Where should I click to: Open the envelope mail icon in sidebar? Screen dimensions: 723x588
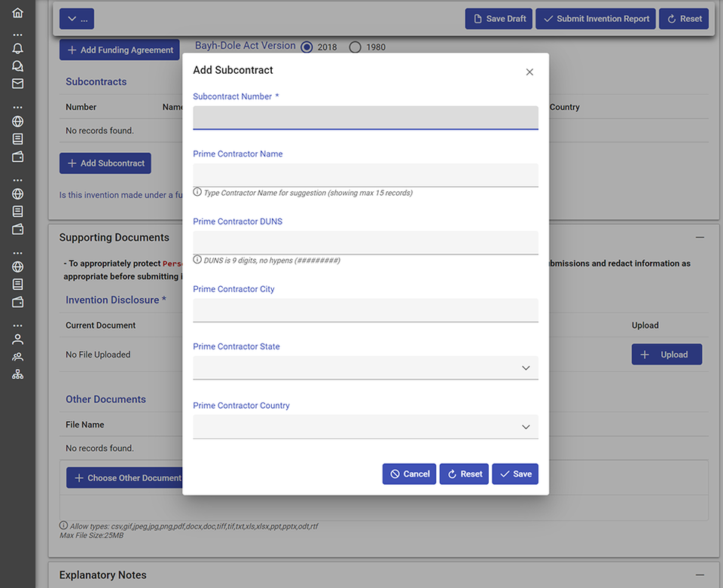click(17, 84)
